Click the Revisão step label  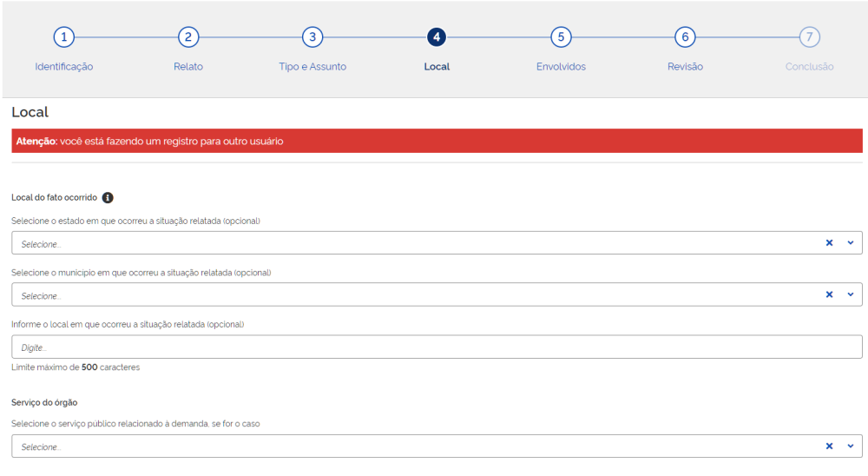click(685, 67)
